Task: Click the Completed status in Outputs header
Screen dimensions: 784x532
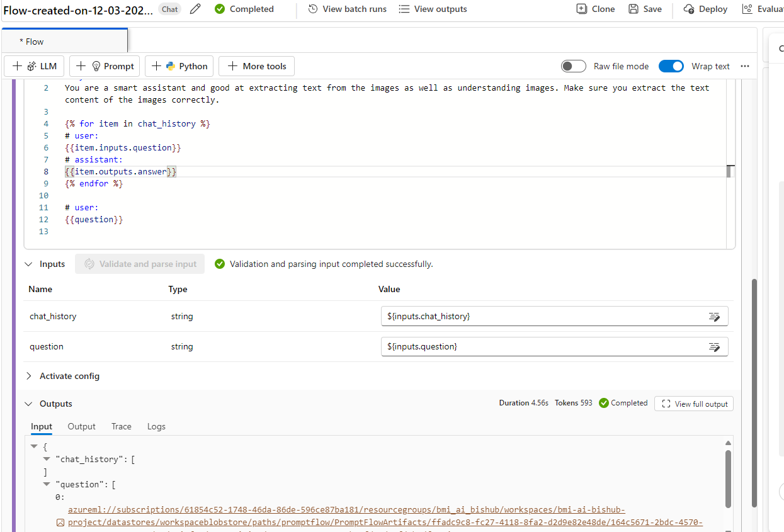Action: 623,403
